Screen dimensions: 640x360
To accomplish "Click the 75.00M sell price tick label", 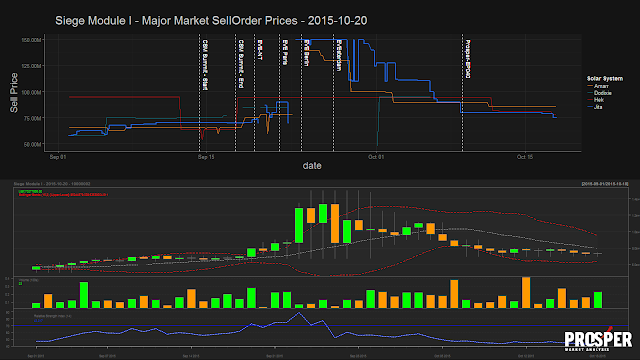I will pyautogui.click(x=32, y=118).
